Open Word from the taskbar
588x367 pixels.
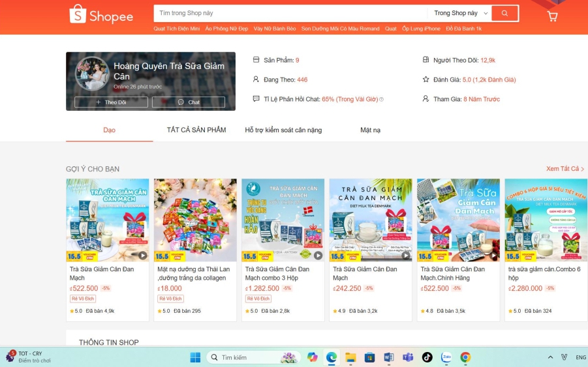(389, 357)
